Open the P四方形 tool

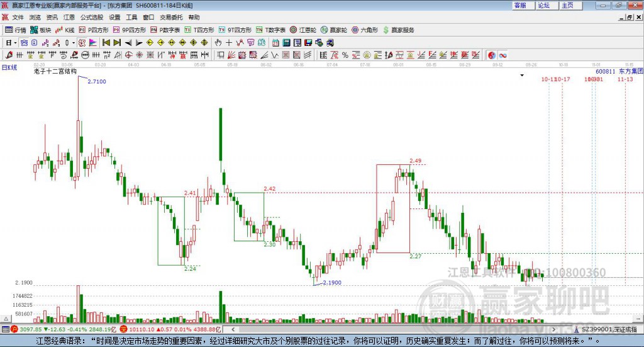tap(94, 30)
